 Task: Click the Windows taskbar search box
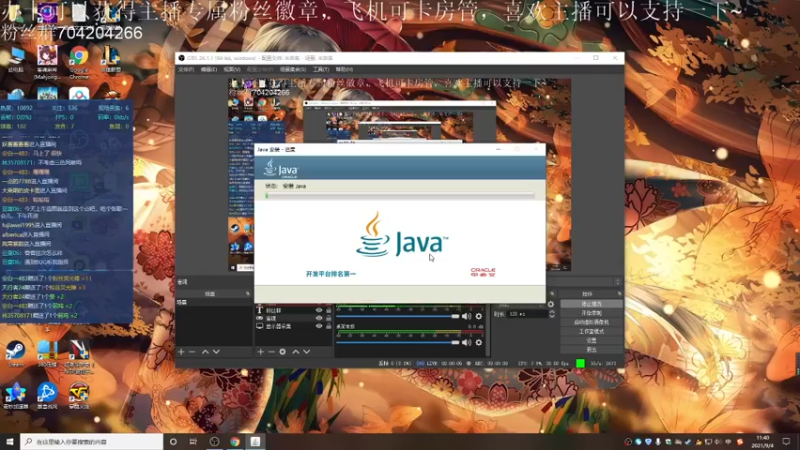click(91, 441)
